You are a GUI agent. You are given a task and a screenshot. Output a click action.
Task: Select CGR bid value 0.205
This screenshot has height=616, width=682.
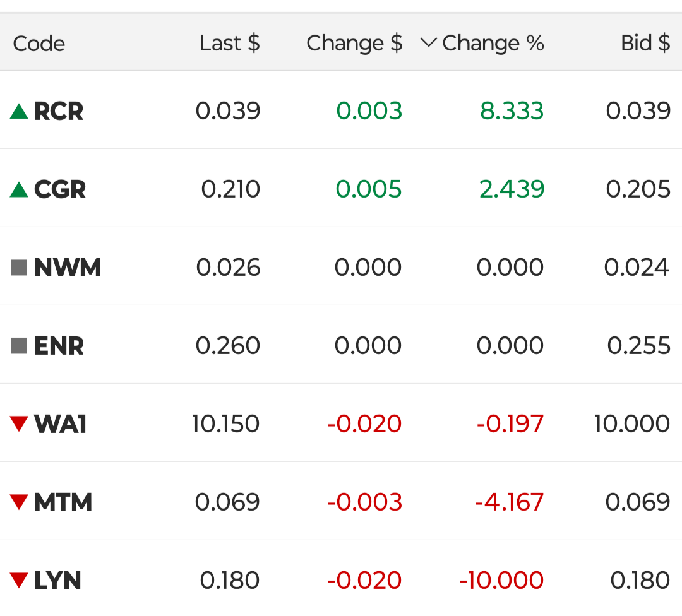pyautogui.click(x=638, y=189)
